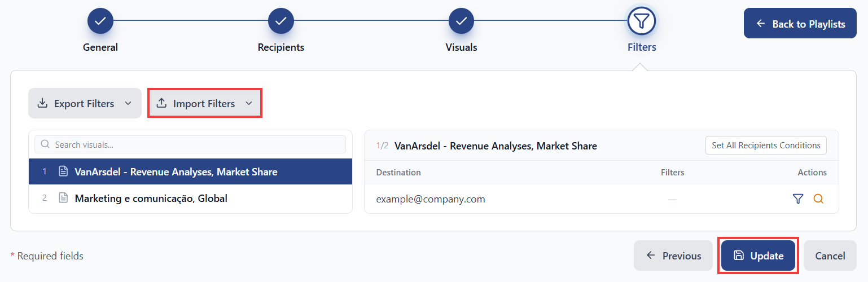Click Back to Playlists button

pos(800,24)
